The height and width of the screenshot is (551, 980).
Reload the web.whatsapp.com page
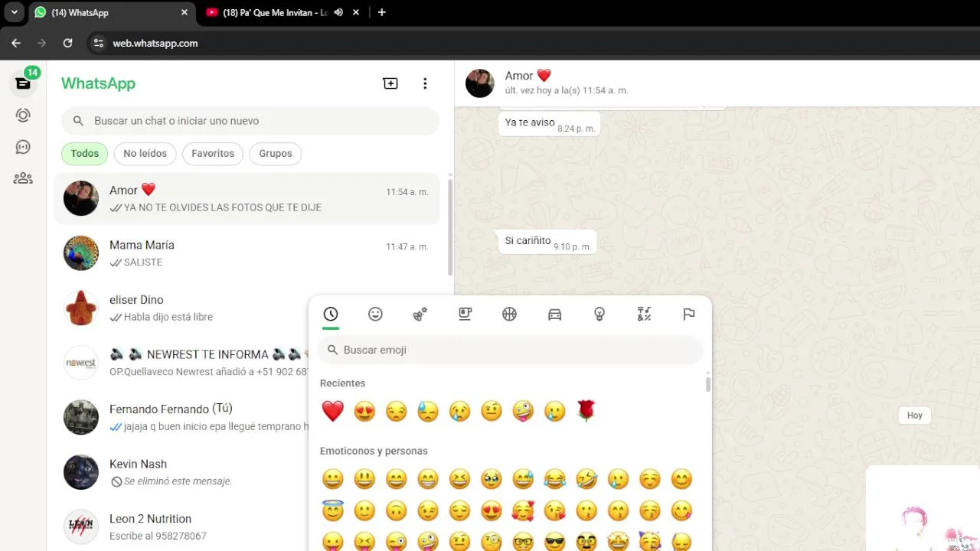(x=67, y=43)
